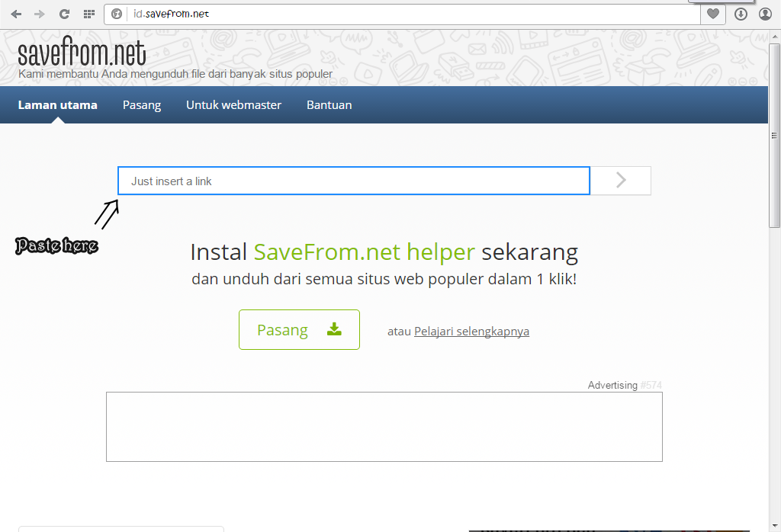Open the browser downloads icon
This screenshot has width=781, height=532.
point(741,14)
